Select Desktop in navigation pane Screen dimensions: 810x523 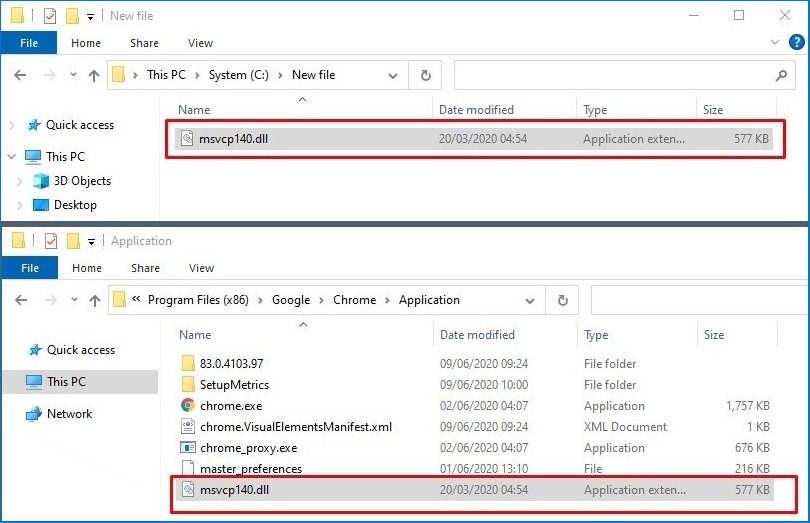[65, 205]
